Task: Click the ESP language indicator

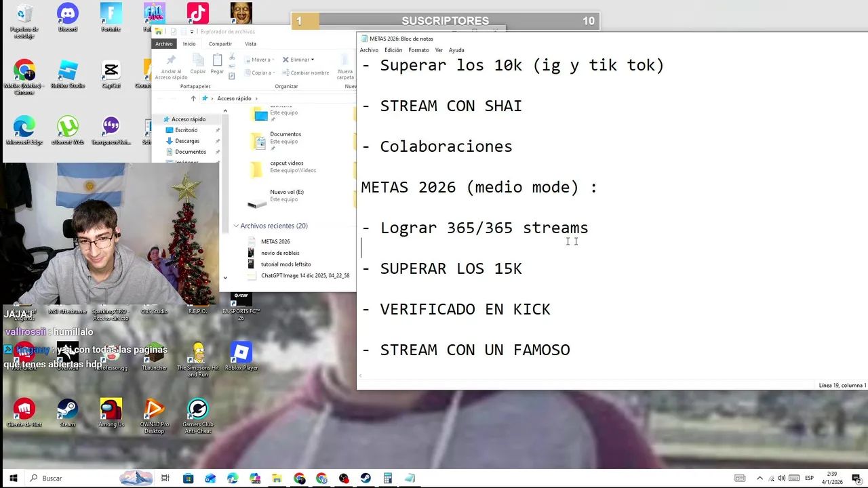Action: (809, 478)
